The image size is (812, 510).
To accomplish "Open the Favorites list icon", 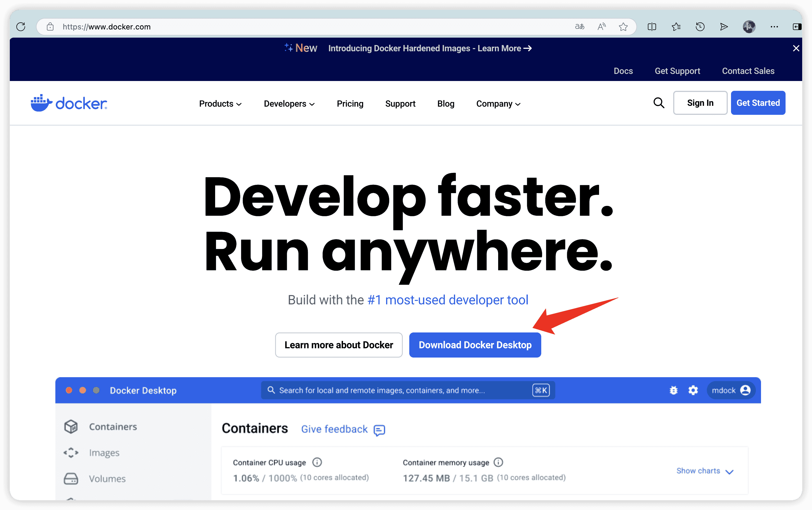I will [676, 27].
